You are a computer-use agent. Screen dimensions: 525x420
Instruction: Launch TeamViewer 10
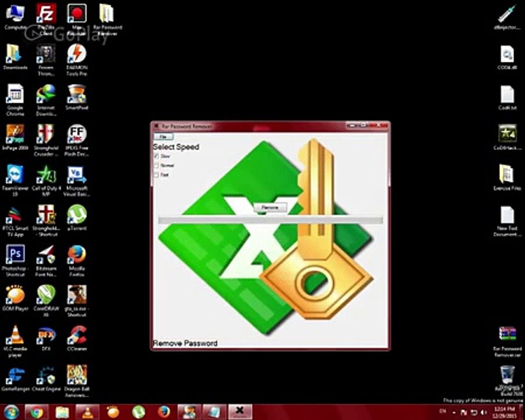point(15,180)
